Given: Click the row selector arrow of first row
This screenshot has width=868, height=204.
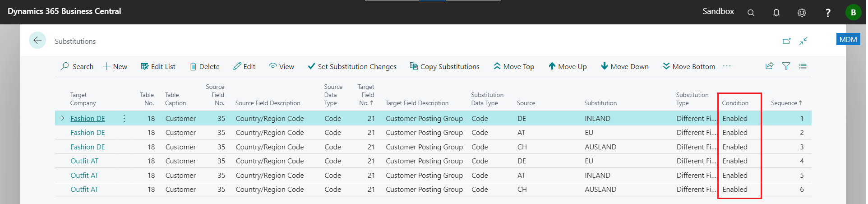Looking at the screenshot, I should 61,118.
